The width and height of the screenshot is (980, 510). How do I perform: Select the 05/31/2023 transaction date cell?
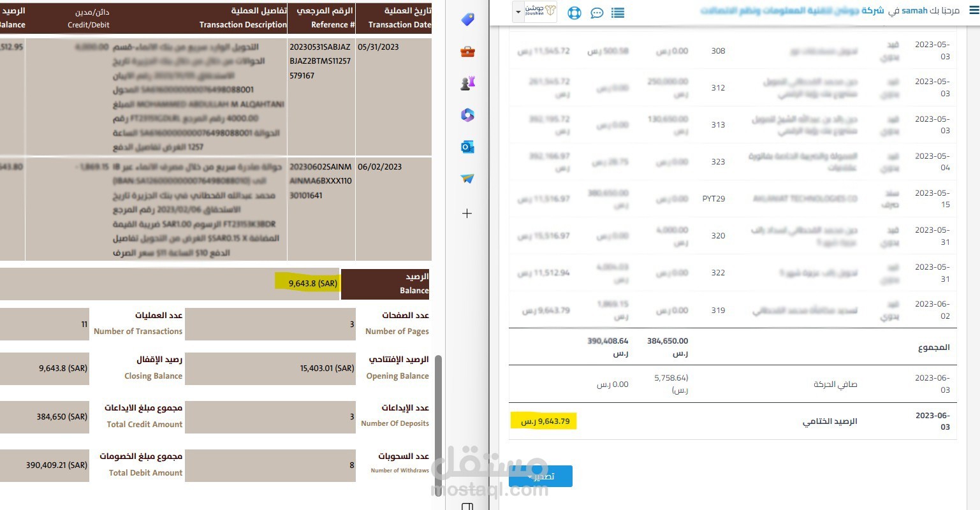click(378, 47)
